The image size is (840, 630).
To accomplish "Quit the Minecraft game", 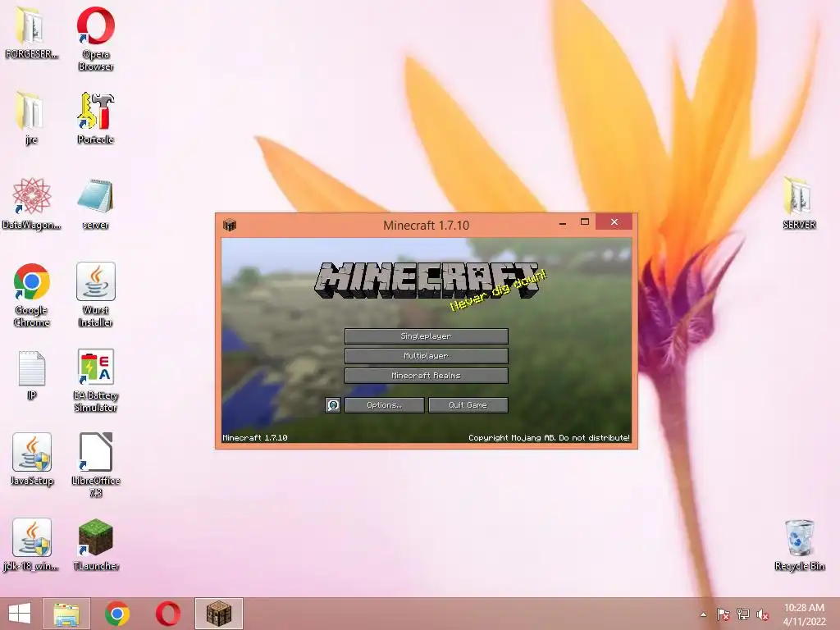I will pos(468,405).
